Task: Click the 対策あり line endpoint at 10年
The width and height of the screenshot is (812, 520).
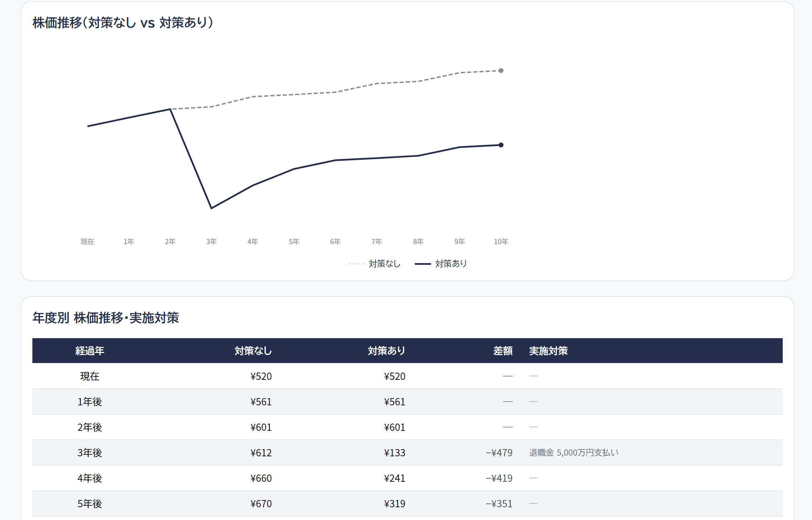Action: click(x=501, y=145)
